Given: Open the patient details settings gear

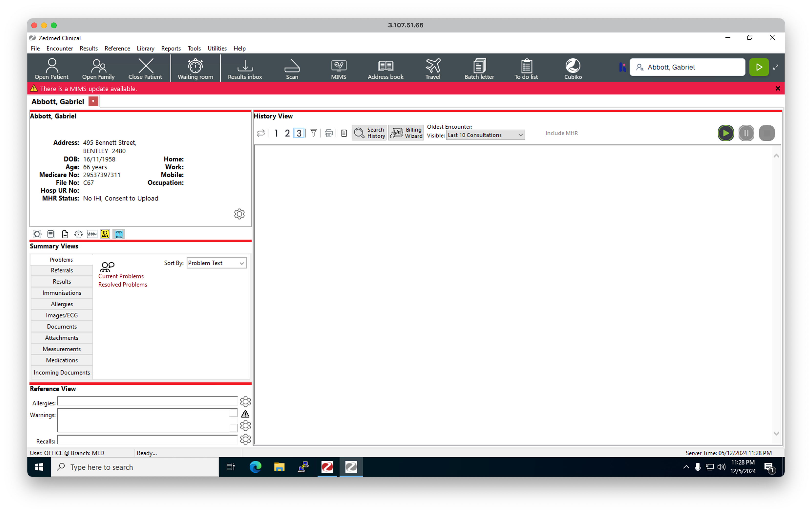Looking at the screenshot, I should tap(239, 214).
